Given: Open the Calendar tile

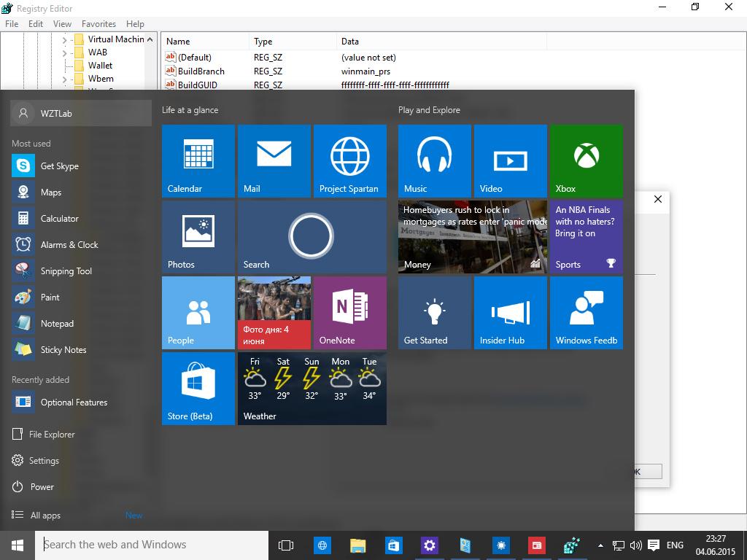Looking at the screenshot, I should pyautogui.click(x=198, y=161).
